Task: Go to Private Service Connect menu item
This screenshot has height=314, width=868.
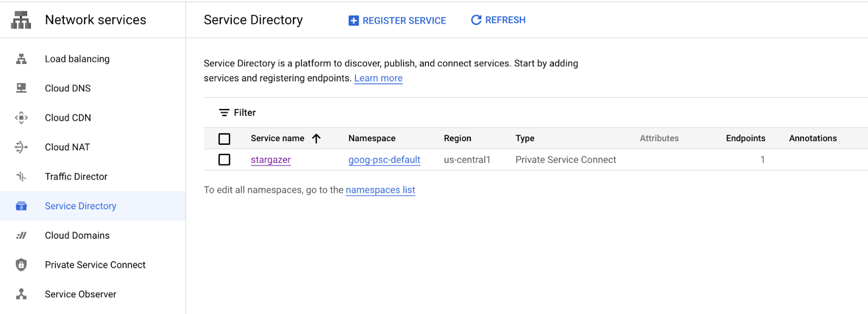Action: coord(95,265)
